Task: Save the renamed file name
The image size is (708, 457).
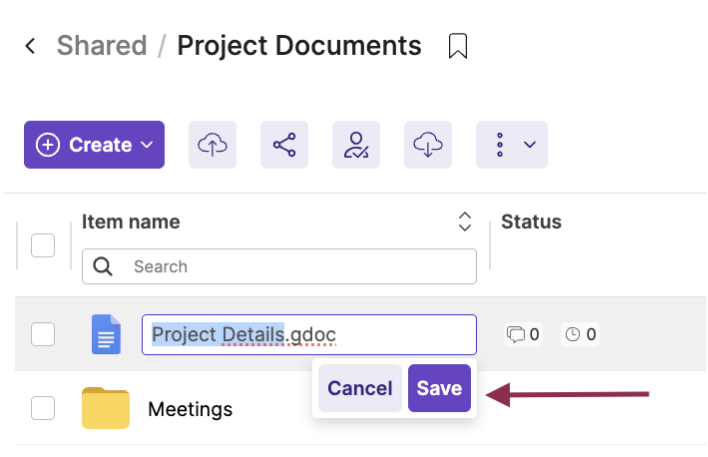Action: tap(439, 388)
